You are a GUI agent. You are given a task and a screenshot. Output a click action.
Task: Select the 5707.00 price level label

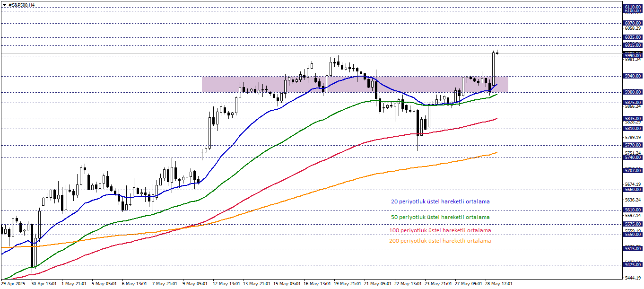(x=632, y=170)
